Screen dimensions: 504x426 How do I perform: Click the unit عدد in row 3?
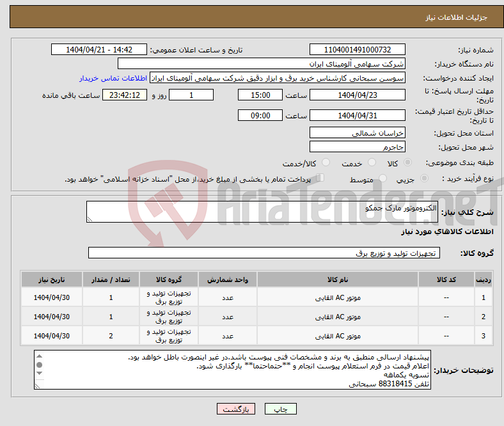228,336
